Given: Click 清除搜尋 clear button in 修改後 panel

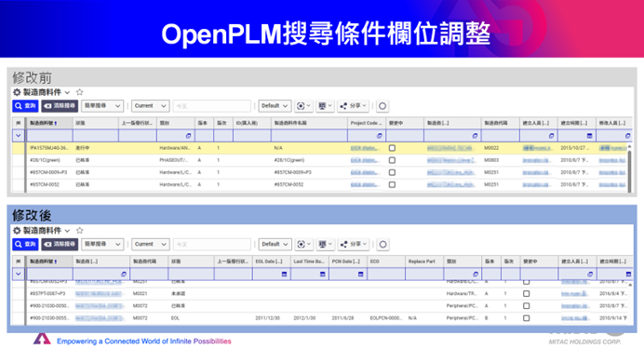Looking at the screenshot, I should click(60, 244).
